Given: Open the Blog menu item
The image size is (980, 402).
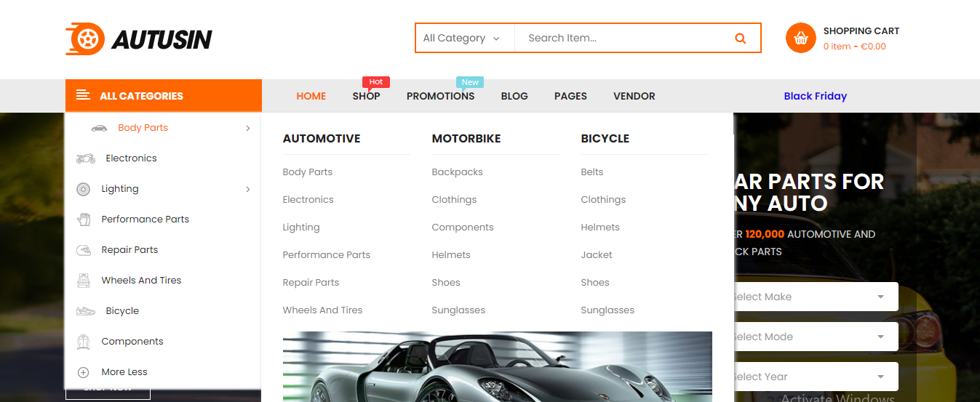Looking at the screenshot, I should coord(514,96).
